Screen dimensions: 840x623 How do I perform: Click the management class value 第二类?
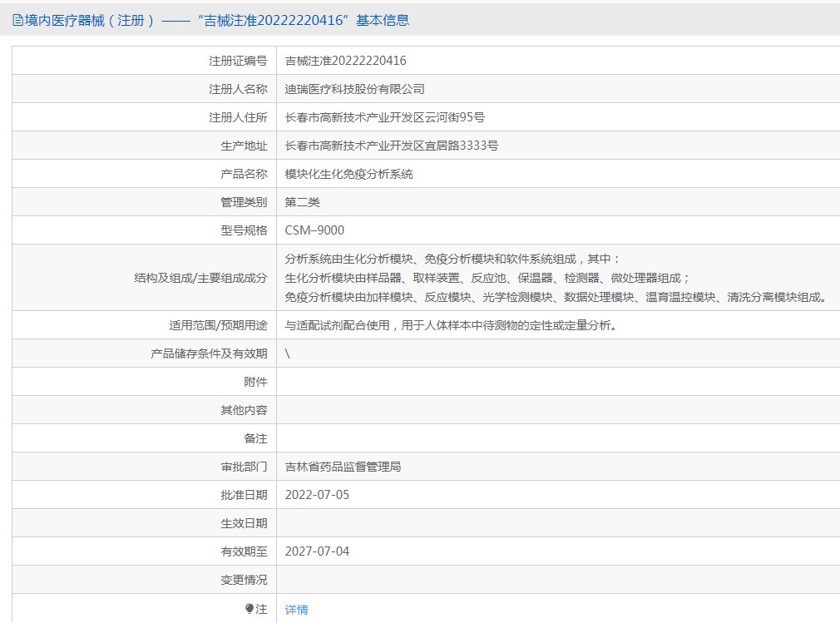click(x=302, y=202)
